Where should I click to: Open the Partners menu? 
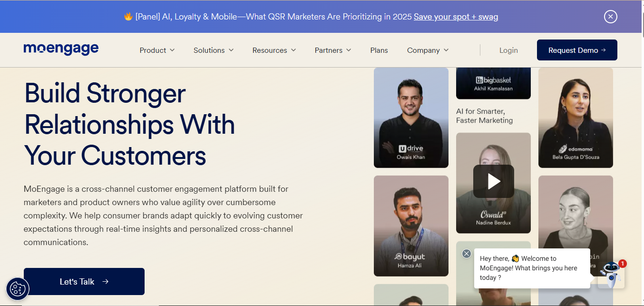click(333, 50)
